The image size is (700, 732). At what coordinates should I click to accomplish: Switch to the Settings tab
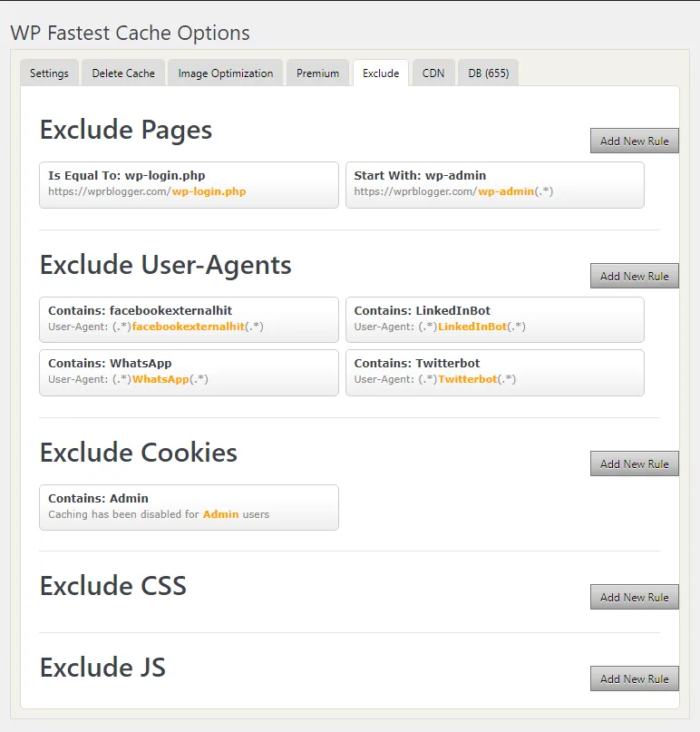coord(49,73)
